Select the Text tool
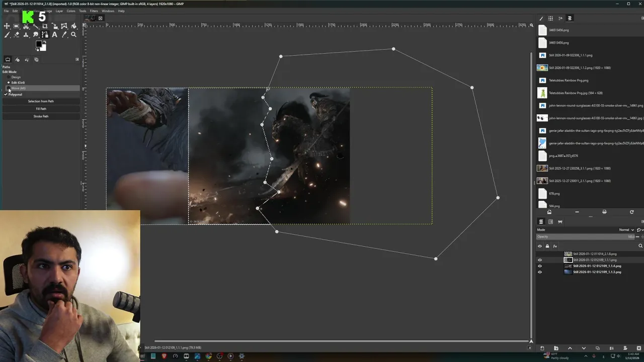Viewport: 644px width, 362px height. point(54,35)
